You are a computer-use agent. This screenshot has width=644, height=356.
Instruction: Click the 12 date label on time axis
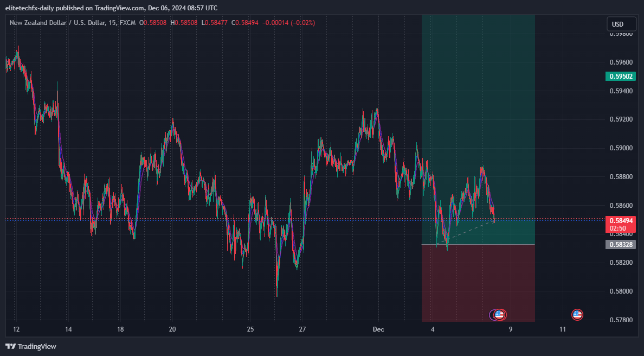(16, 329)
